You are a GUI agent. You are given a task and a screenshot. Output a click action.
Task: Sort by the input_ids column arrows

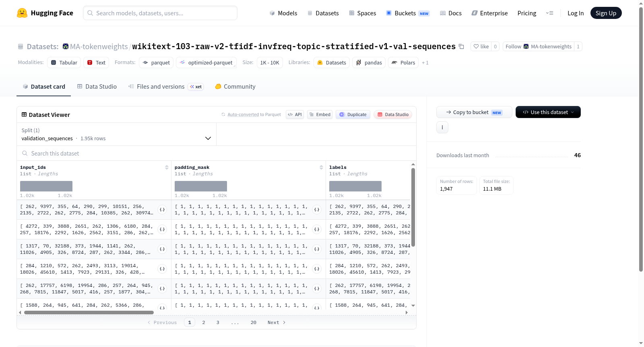[x=167, y=167]
